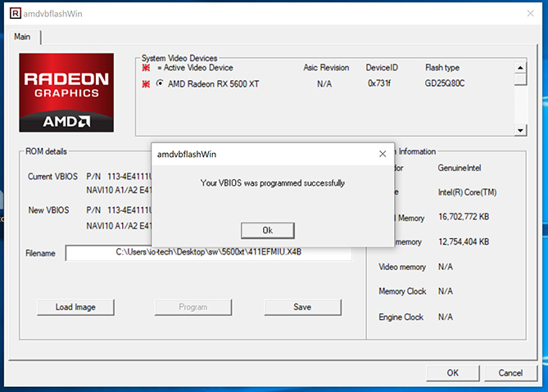Click the red active device marker beside RX 5600 XT
This screenshot has height=392, width=548.
coord(146,83)
